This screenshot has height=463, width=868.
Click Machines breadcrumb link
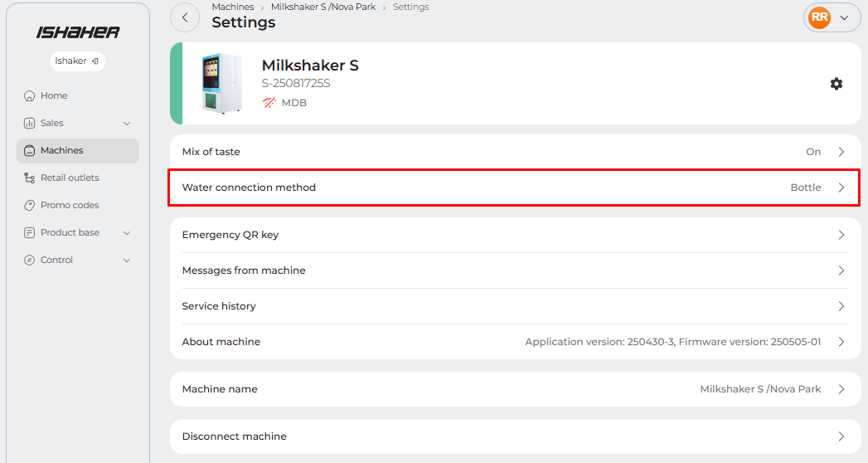coord(232,7)
